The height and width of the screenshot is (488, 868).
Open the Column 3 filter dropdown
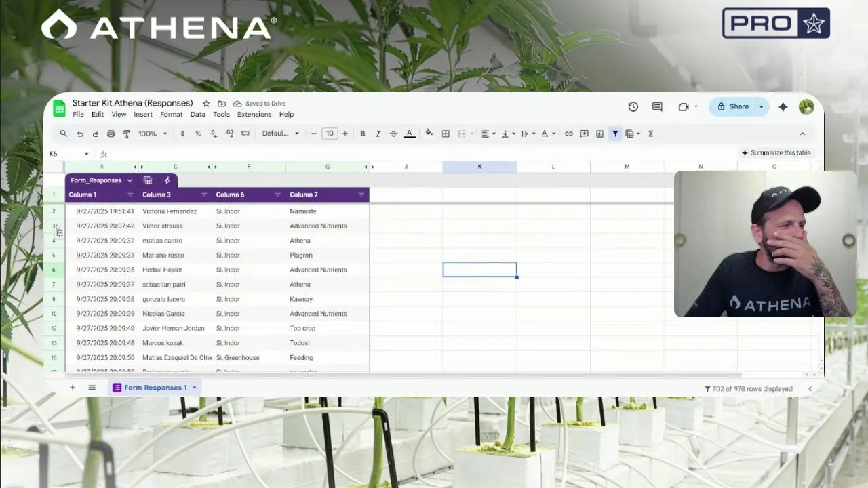point(203,195)
